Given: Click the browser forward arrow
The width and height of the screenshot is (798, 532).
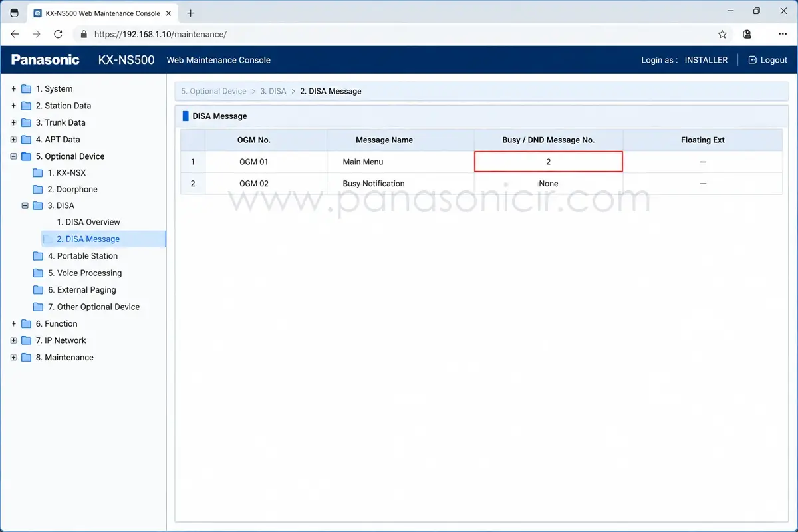Looking at the screenshot, I should (x=37, y=34).
